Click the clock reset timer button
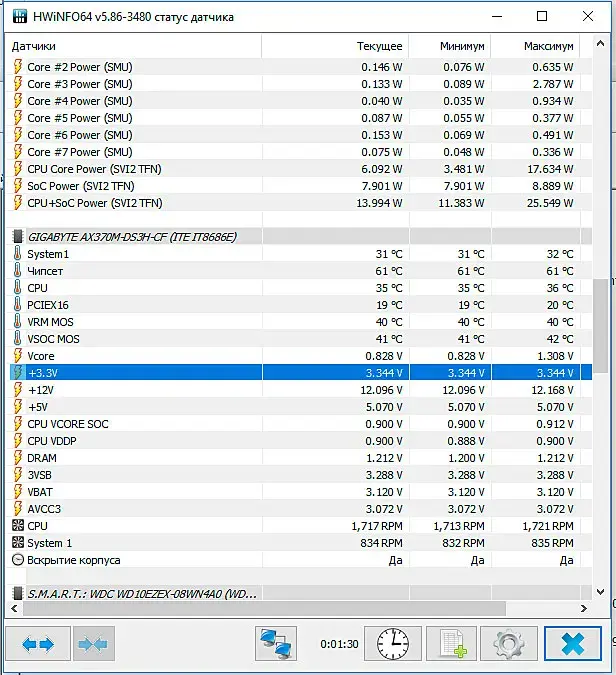 point(393,644)
